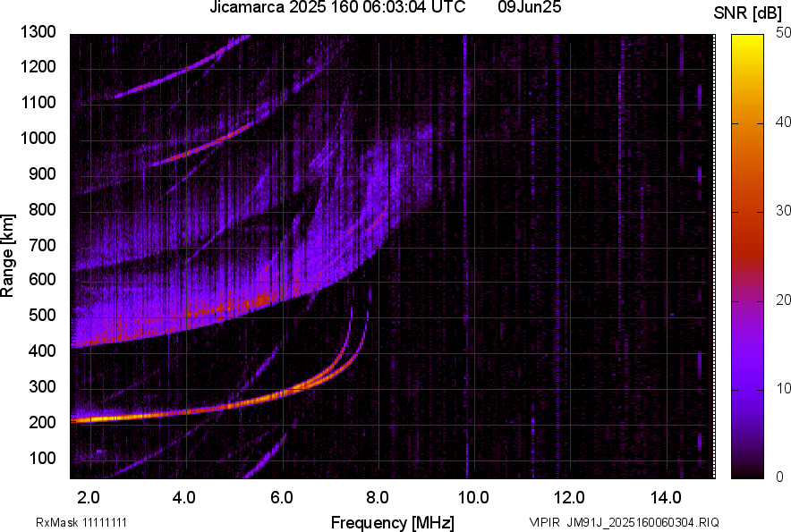Screen dimensions: 791x532
Task: Click range tick label '700'
Action: coord(42,245)
